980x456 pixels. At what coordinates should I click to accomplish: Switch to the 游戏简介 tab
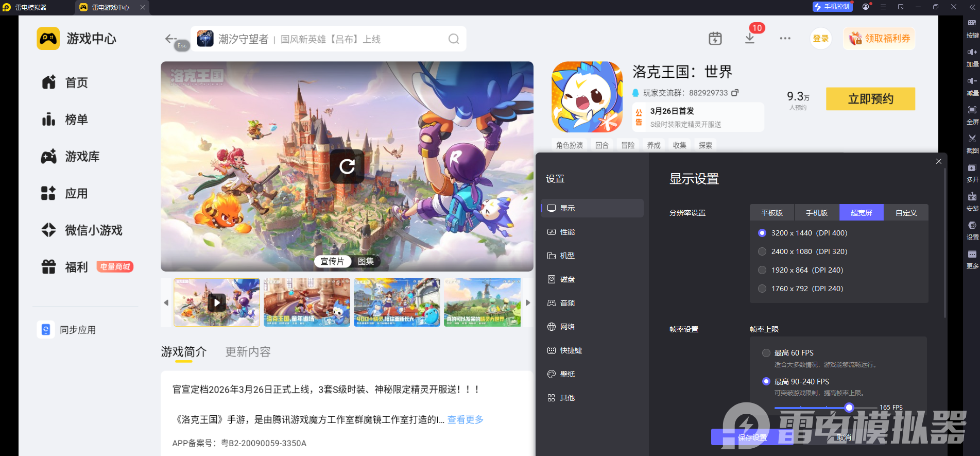(x=183, y=352)
